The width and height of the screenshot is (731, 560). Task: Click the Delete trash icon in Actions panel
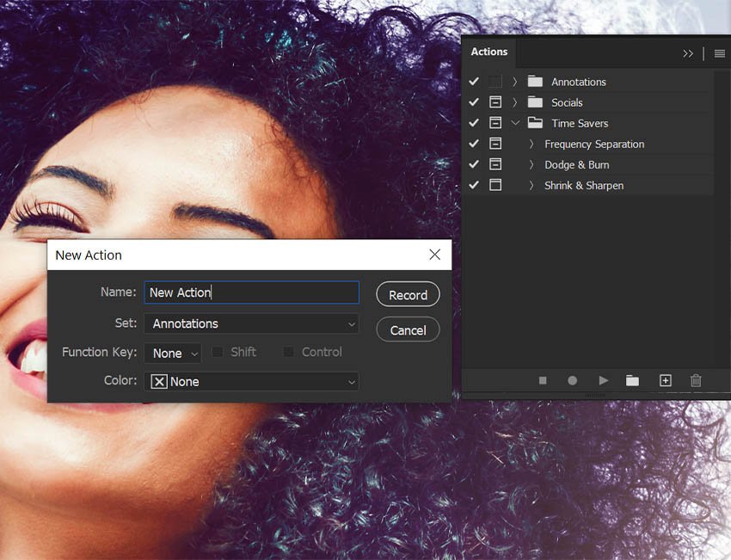tap(696, 381)
